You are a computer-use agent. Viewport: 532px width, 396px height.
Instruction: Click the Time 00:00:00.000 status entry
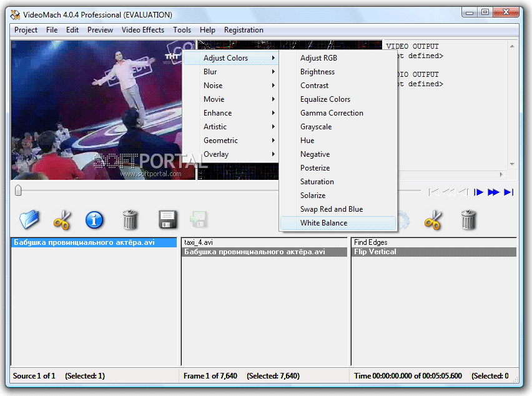coord(408,376)
